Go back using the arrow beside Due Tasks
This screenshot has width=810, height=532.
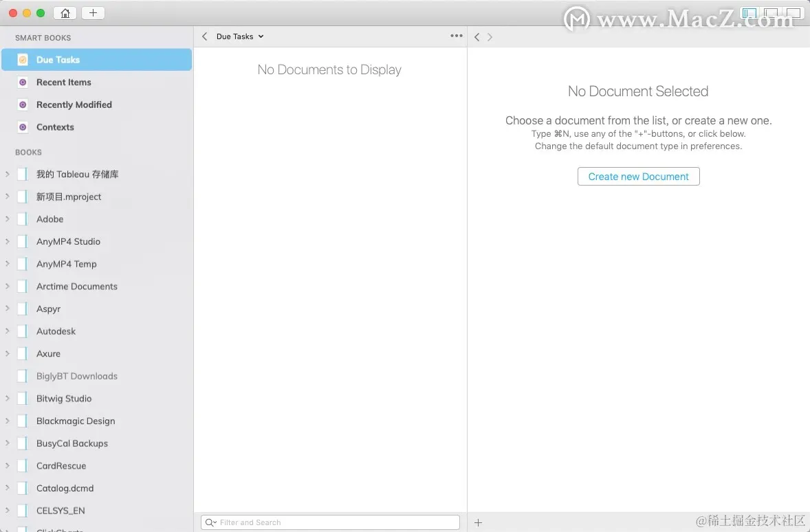click(205, 36)
